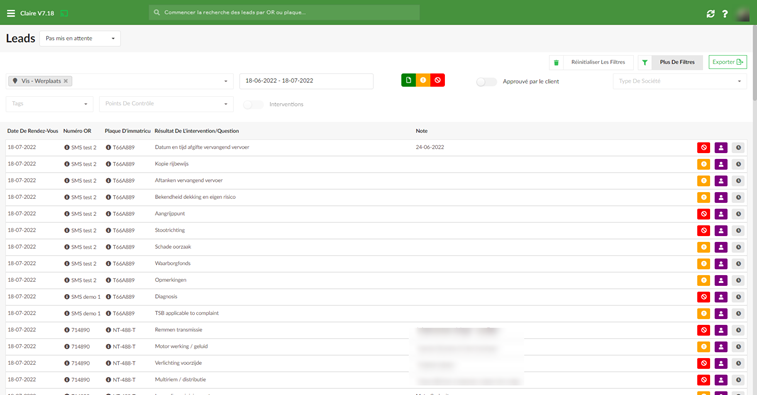757x395 pixels.
Task: Enable the Interventions toggle
Action: [253, 104]
